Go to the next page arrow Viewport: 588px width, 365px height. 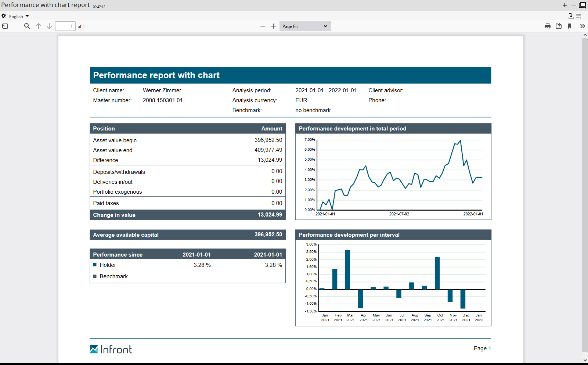49,26
